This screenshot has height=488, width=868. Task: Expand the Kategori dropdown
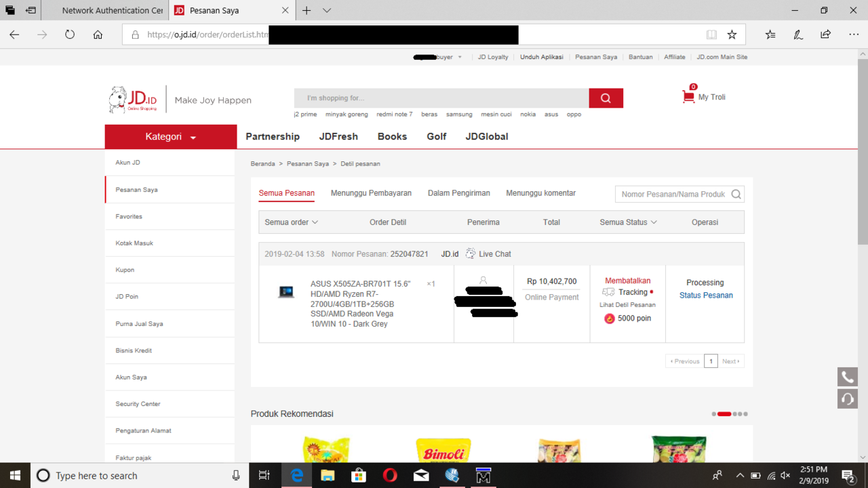[x=171, y=137]
